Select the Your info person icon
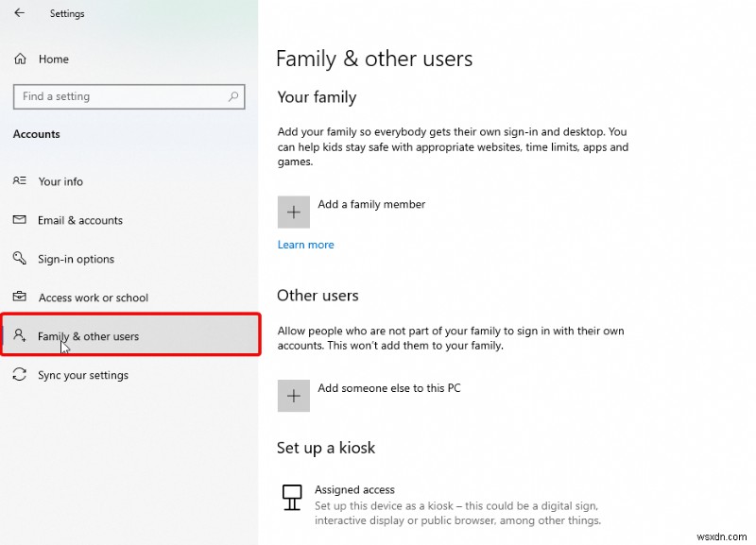 [21, 181]
